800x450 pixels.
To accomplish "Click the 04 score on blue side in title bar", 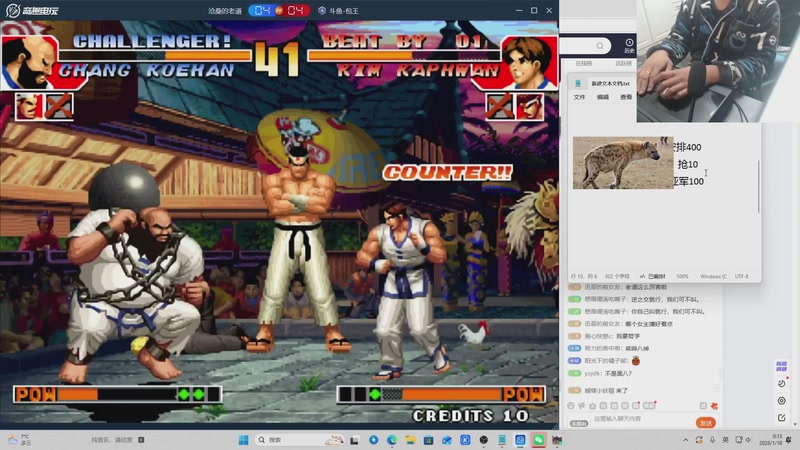I will [x=263, y=10].
